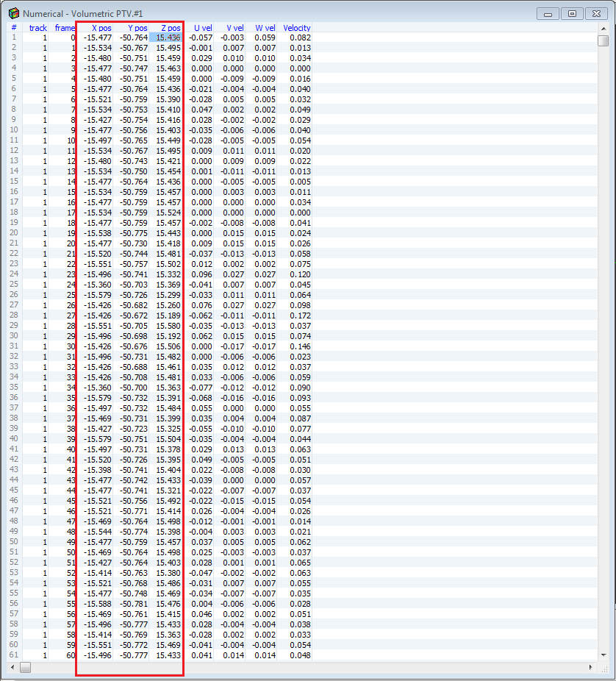Click the horizontal scrollbar right arrow
The width and height of the screenshot is (616, 681).
(x=591, y=667)
